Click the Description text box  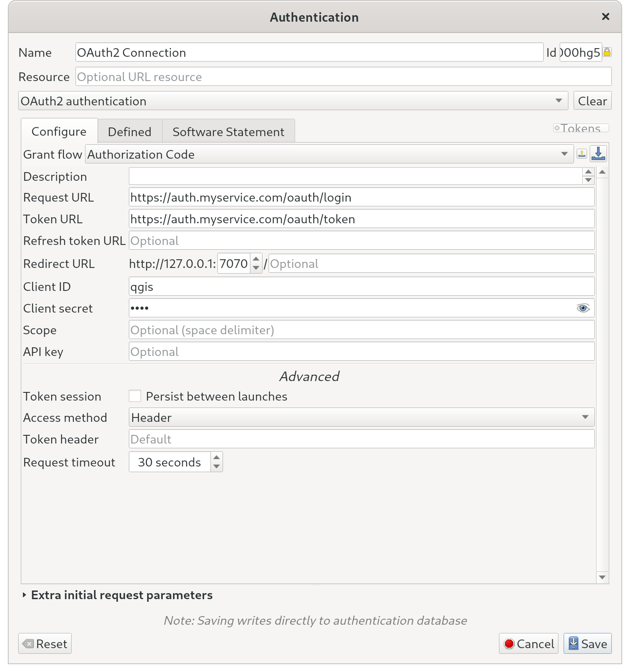(356, 176)
